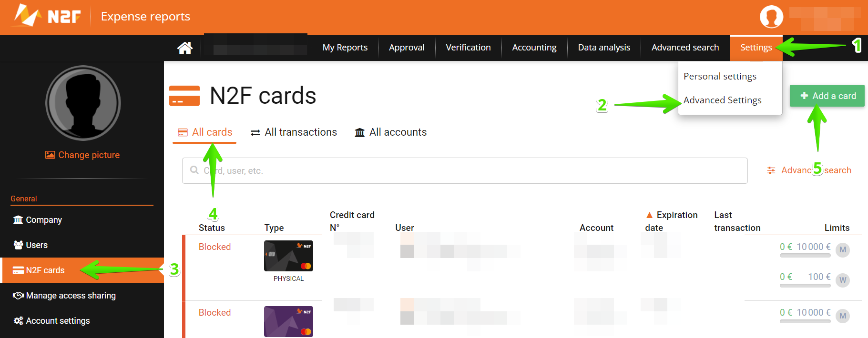Sort by Account column
The image size is (868, 338).
click(596, 228)
